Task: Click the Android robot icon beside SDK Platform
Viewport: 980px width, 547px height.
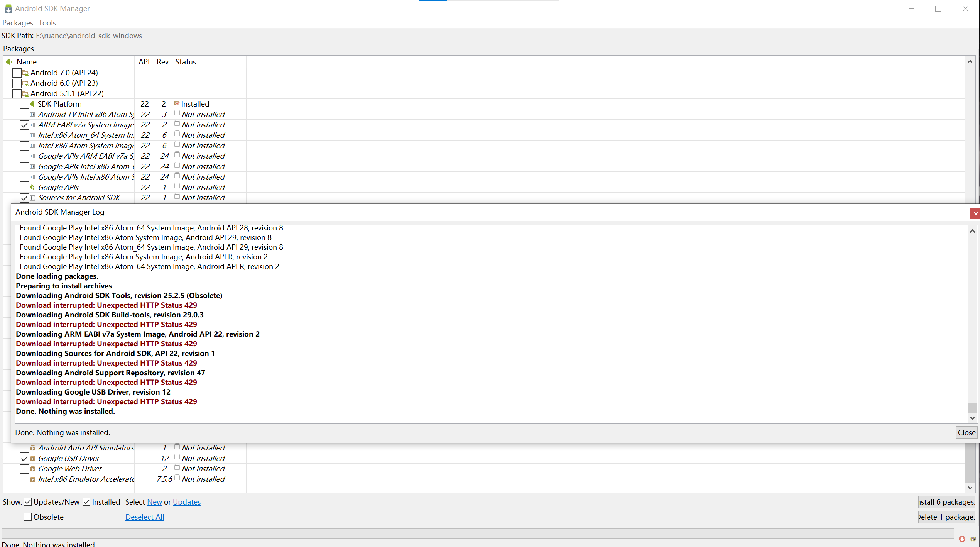Action: coord(33,104)
